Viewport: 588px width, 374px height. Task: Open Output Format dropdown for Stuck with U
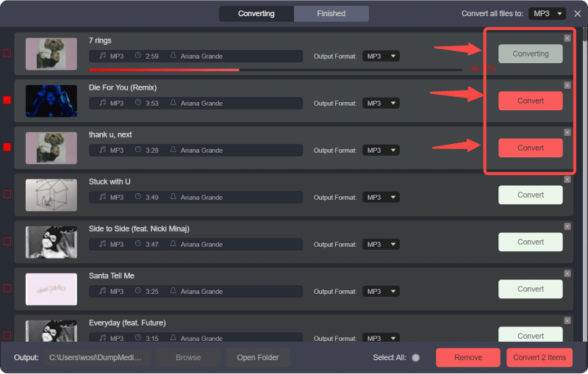click(381, 197)
